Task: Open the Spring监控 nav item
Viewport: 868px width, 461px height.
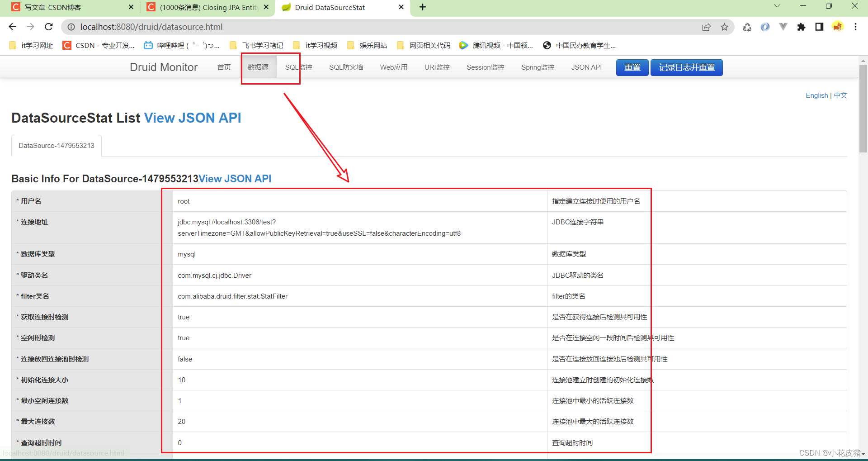Action: point(538,67)
